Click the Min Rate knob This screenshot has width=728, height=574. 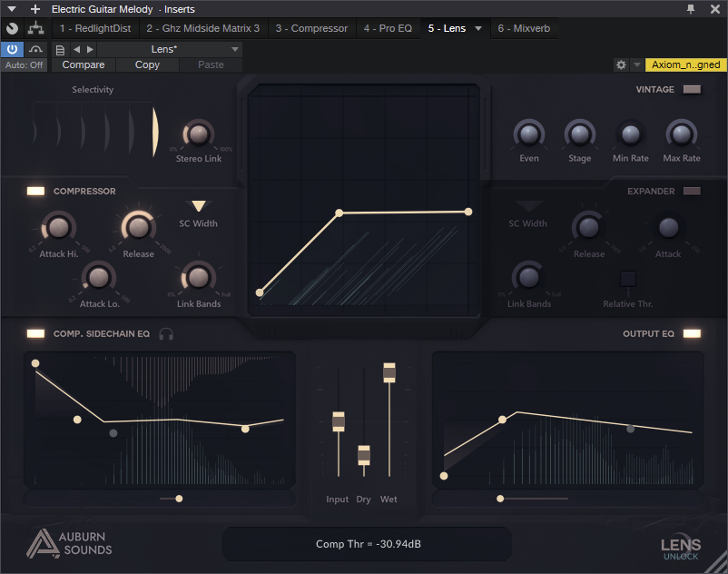[631, 134]
